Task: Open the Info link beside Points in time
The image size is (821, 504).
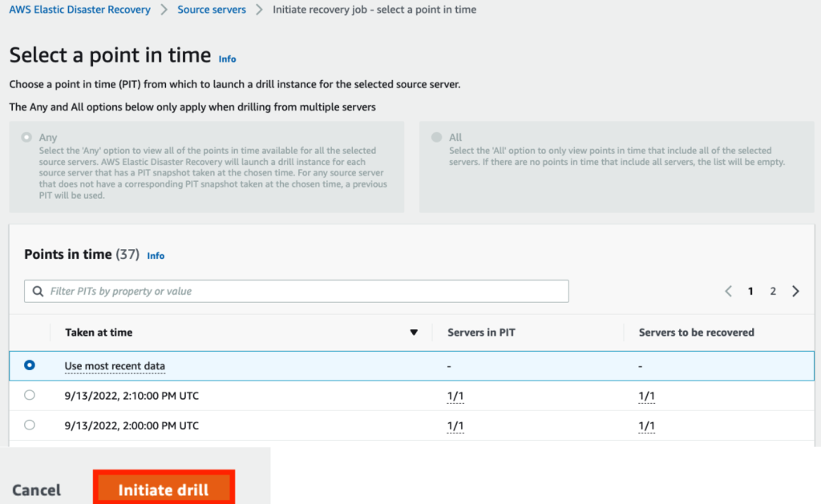Action: (x=156, y=255)
